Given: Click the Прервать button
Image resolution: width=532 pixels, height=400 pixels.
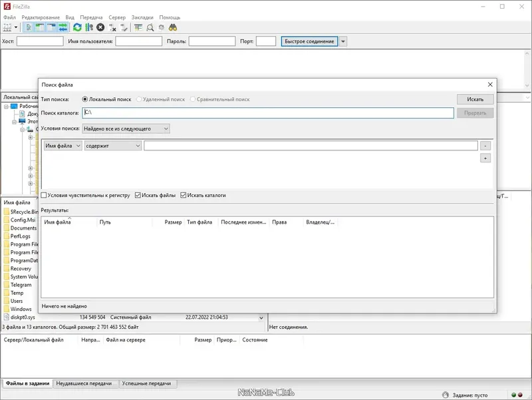Looking at the screenshot, I should coord(475,112).
